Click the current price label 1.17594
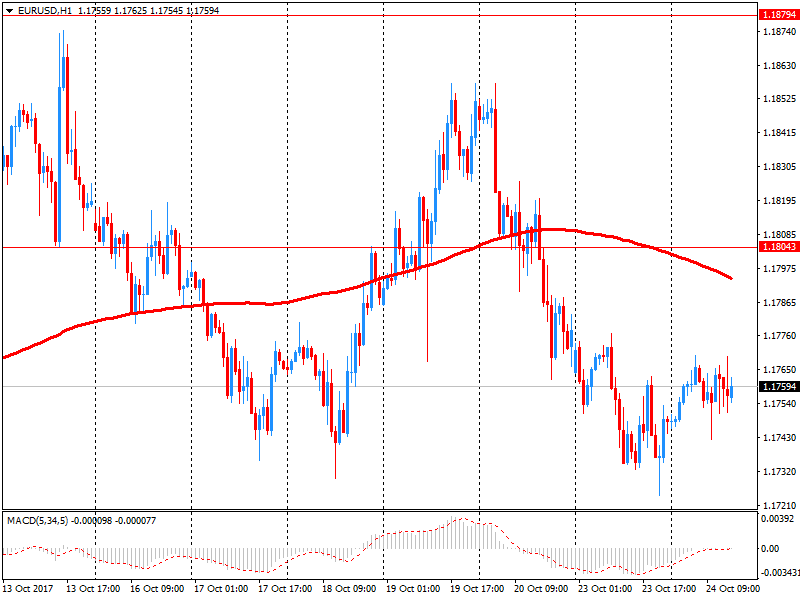This screenshot has width=800, height=600. pos(779,387)
